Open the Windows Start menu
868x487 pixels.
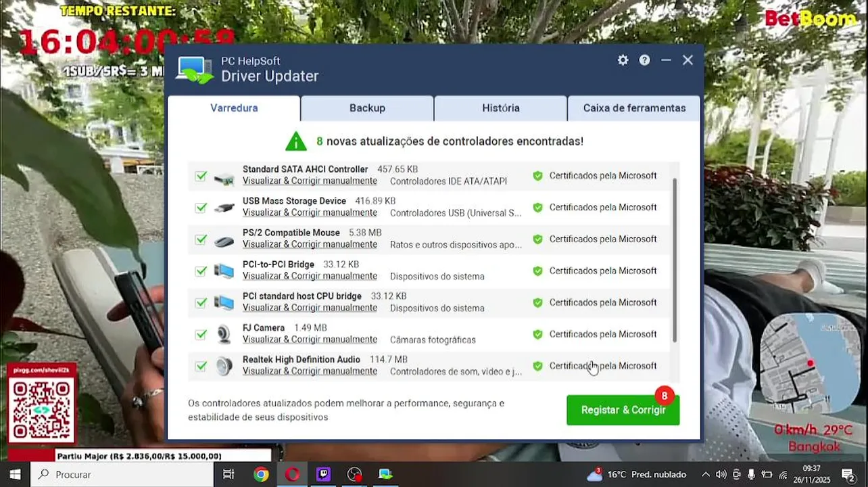click(15, 474)
